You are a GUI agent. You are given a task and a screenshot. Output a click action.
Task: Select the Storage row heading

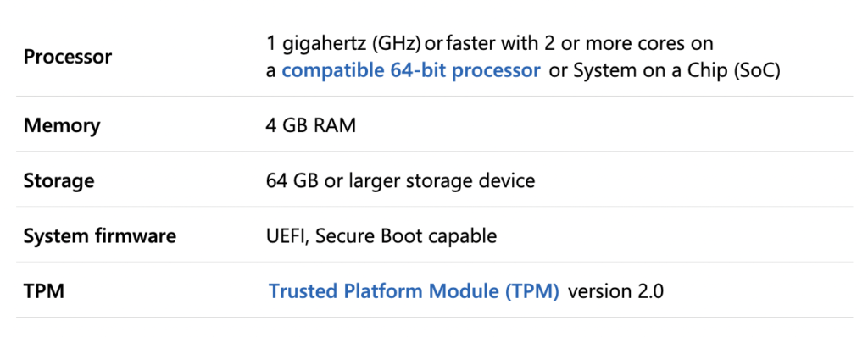click(x=58, y=181)
